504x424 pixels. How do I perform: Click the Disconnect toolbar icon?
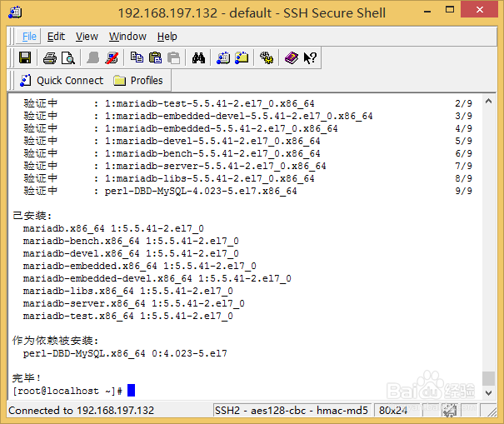point(112,58)
